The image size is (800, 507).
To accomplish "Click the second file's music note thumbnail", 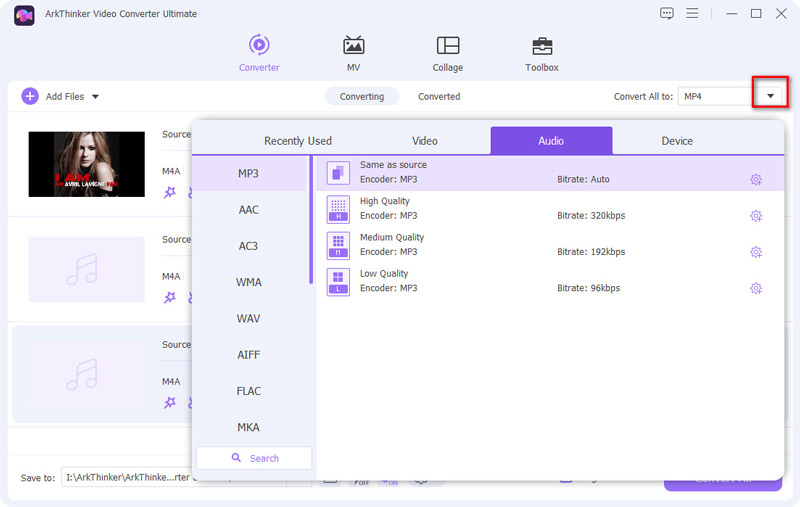I will [x=87, y=269].
